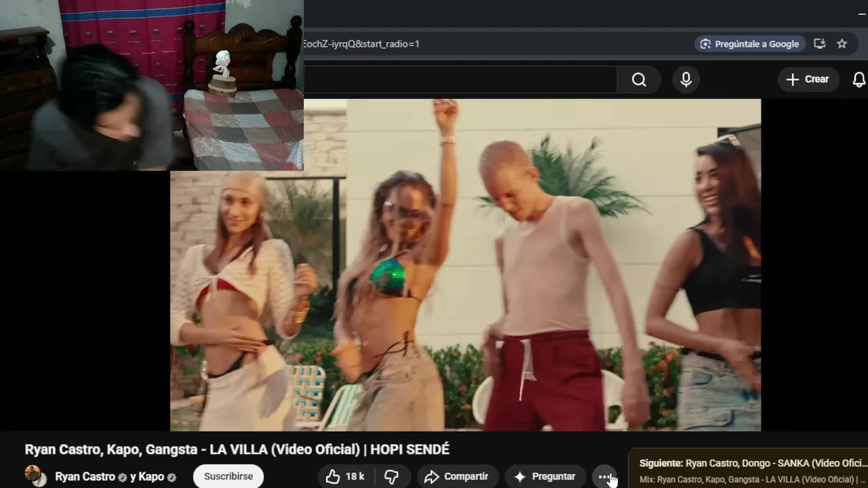The image size is (868, 488).
Task: Dislike the video
Action: [x=392, y=476]
